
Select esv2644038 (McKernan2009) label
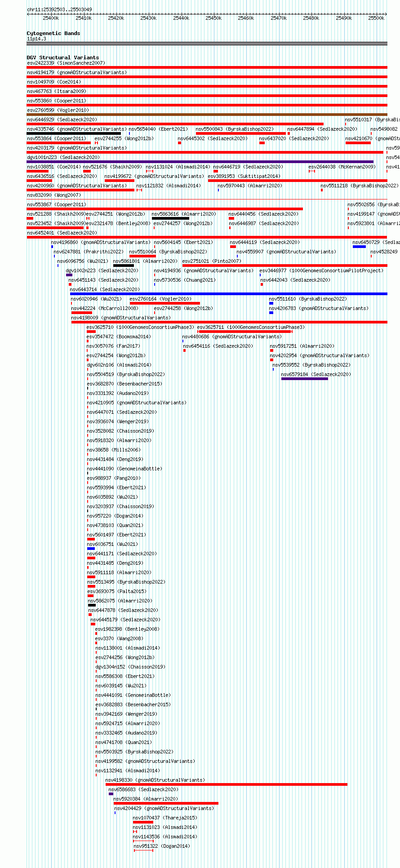pyautogui.click(x=342, y=167)
